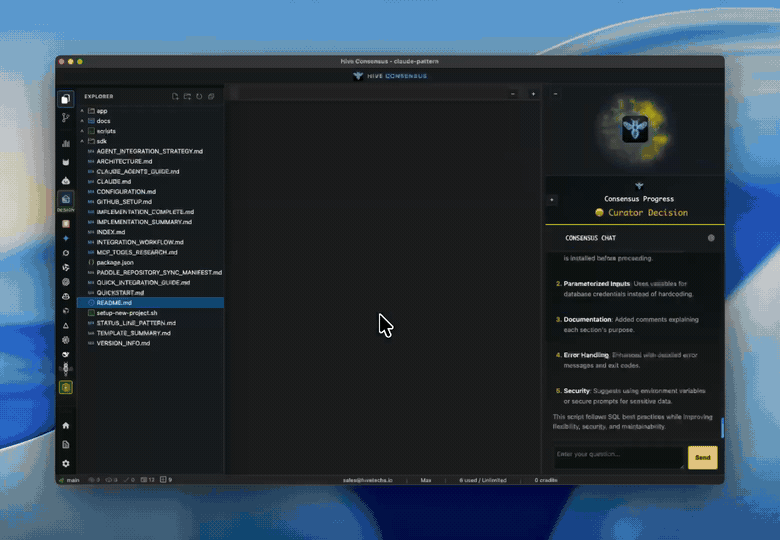Viewport: 780px width, 540px height.
Task: Open Settings gear in sidebar
Action: (66, 463)
